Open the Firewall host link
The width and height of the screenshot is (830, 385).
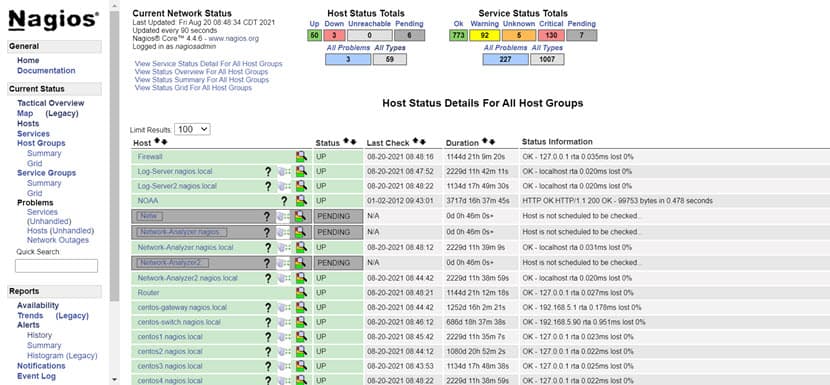pyautogui.click(x=150, y=157)
